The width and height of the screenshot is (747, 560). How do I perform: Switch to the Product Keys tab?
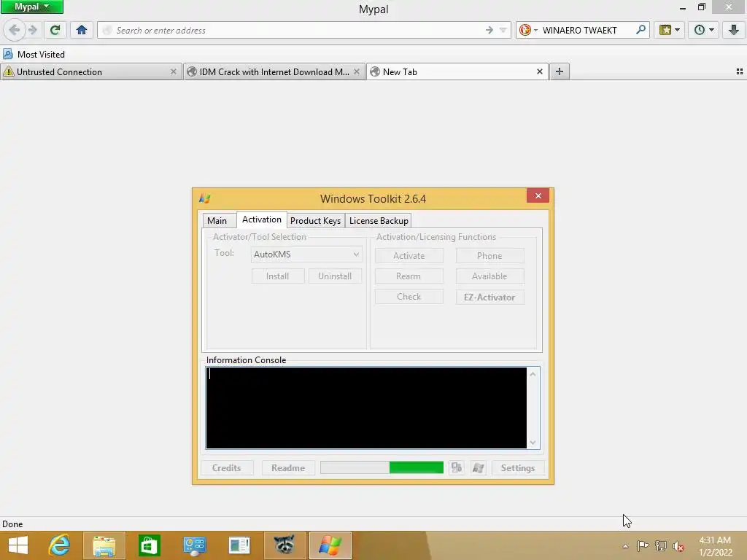click(x=315, y=220)
